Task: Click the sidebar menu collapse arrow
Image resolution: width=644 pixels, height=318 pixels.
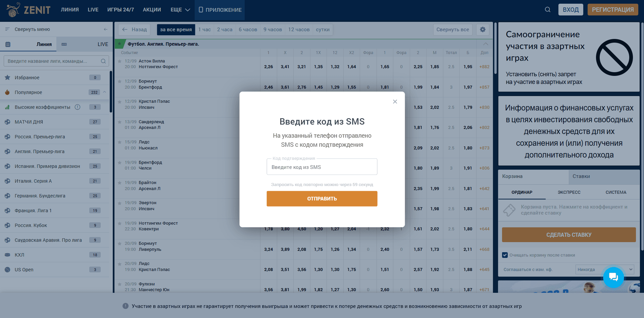Action: (106, 30)
